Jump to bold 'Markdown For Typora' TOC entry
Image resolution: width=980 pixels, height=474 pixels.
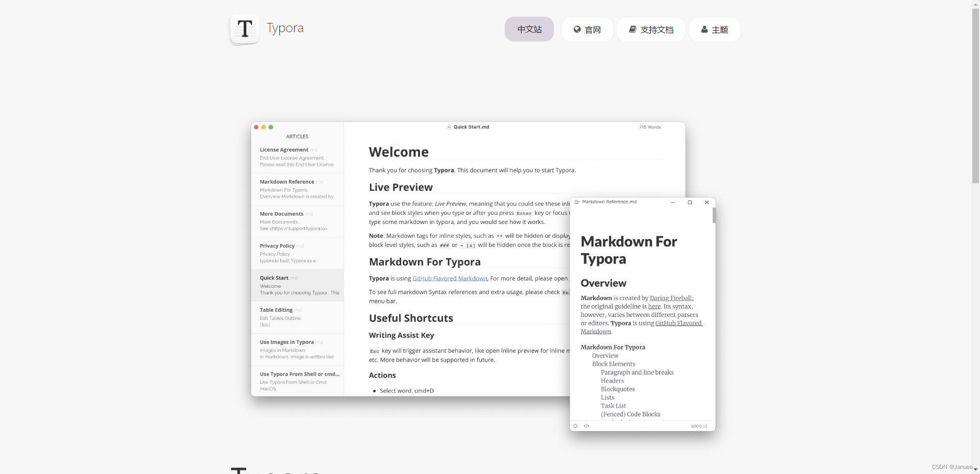tap(613, 347)
